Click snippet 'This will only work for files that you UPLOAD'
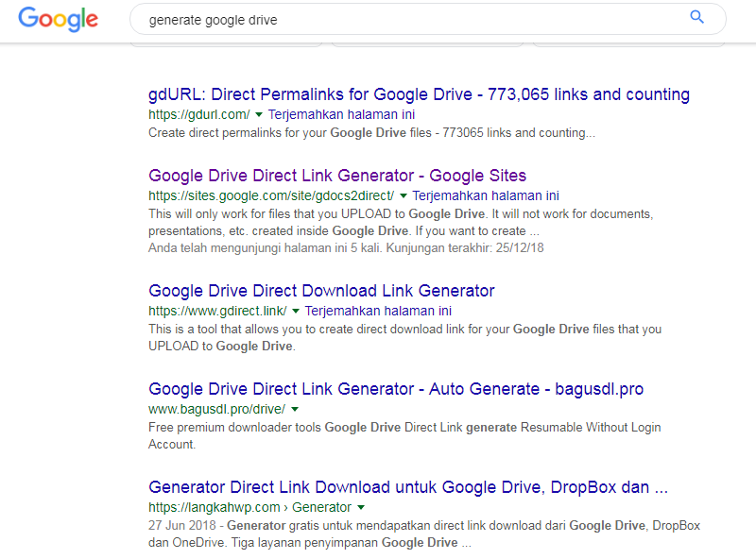 point(401,222)
